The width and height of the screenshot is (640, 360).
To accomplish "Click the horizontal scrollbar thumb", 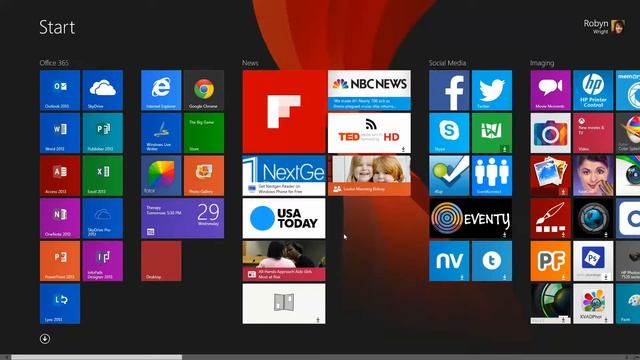I will (x=97, y=357).
